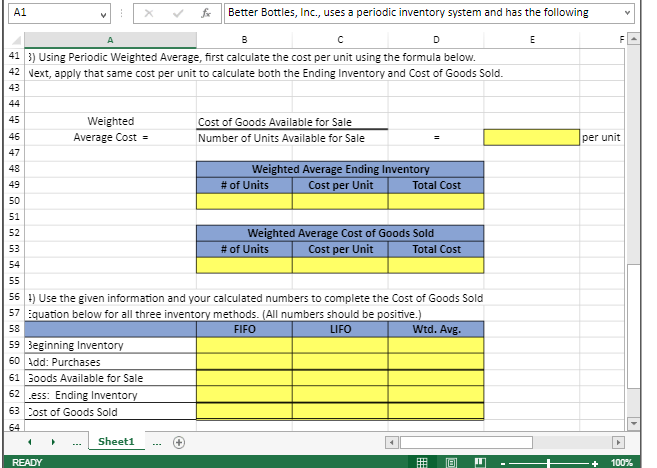Image resolution: width=657 pixels, height=468 pixels.
Task: Open the Name Box dropdown arrow
Action: pyautogui.click(x=103, y=15)
